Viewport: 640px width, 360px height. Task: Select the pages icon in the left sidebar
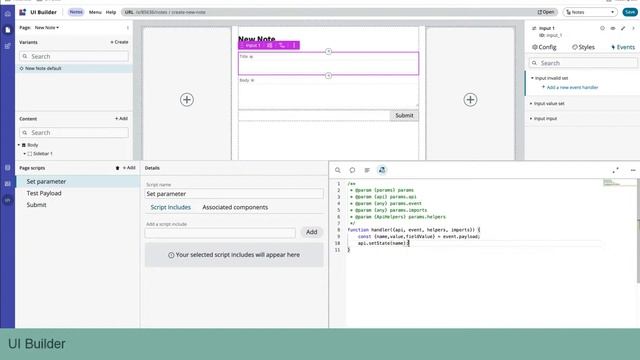(7, 30)
